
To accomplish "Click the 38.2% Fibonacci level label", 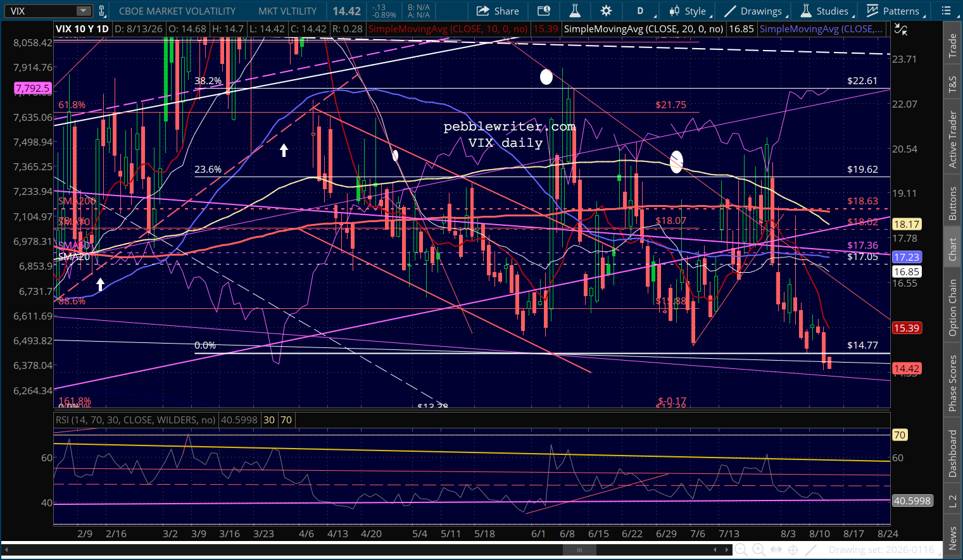I will (x=208, y=81).
